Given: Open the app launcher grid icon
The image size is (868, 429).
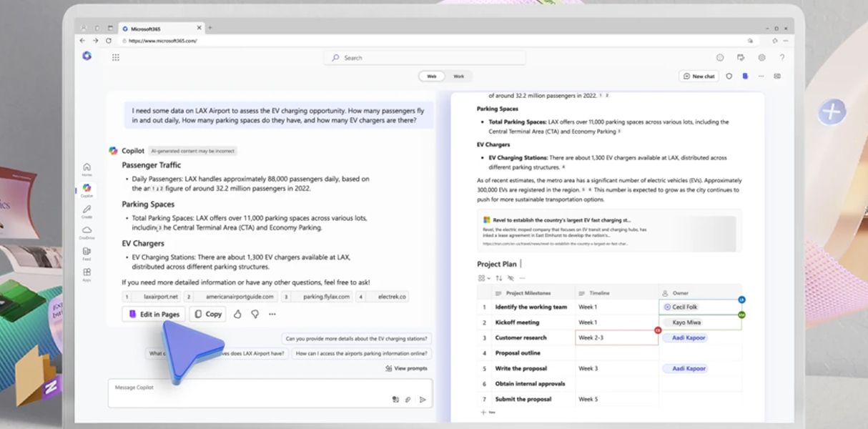Looking at the screenshot, I should [x=115, y=57].
